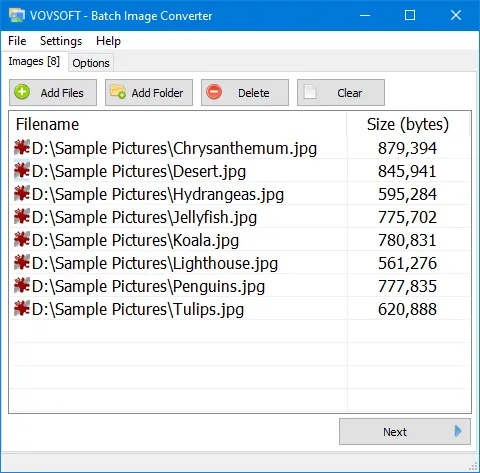Click the app icon in the title bar
Screen dimensions: 480x473
point(17,15)
